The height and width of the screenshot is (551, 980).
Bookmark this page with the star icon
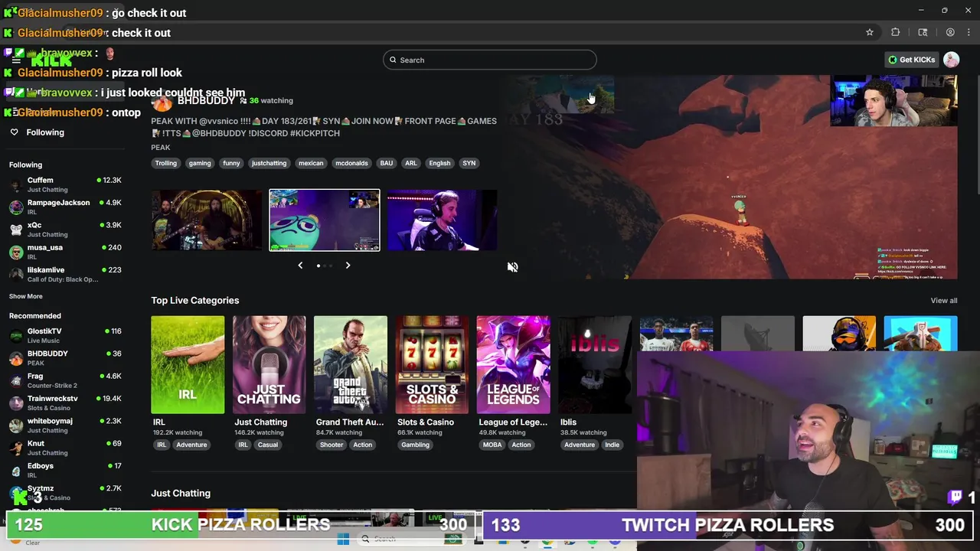pyautogui.click(x=870, y=32)
